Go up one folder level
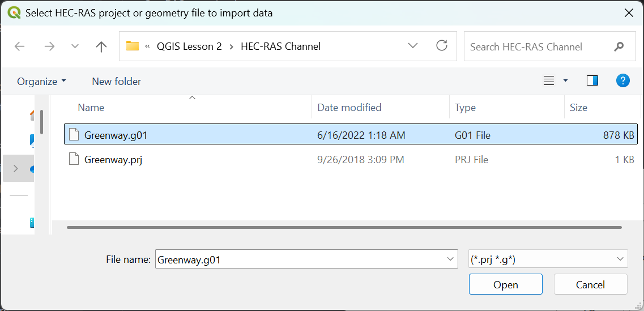The image size is (644, 311). pos(101,46)
